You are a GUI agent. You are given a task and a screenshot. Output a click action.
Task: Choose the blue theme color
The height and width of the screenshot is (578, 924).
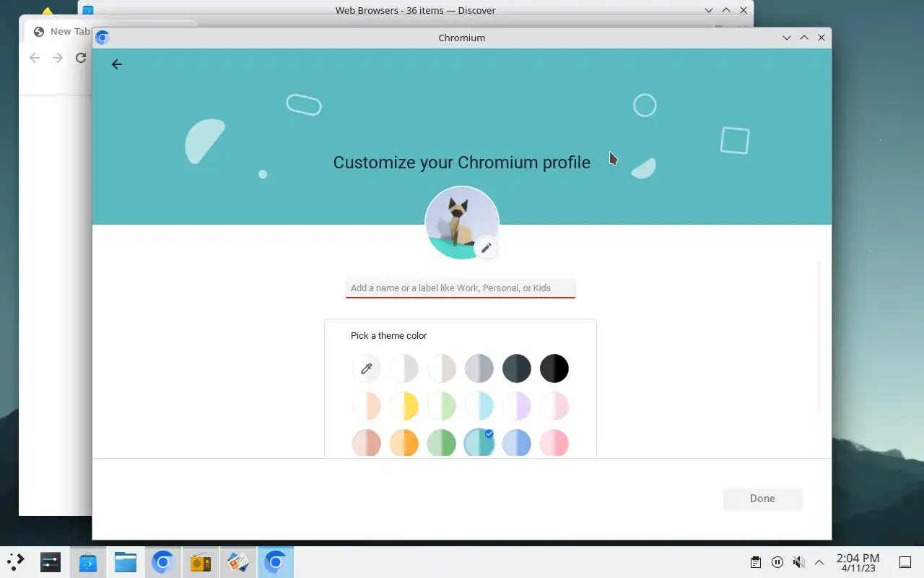[517, 443]
